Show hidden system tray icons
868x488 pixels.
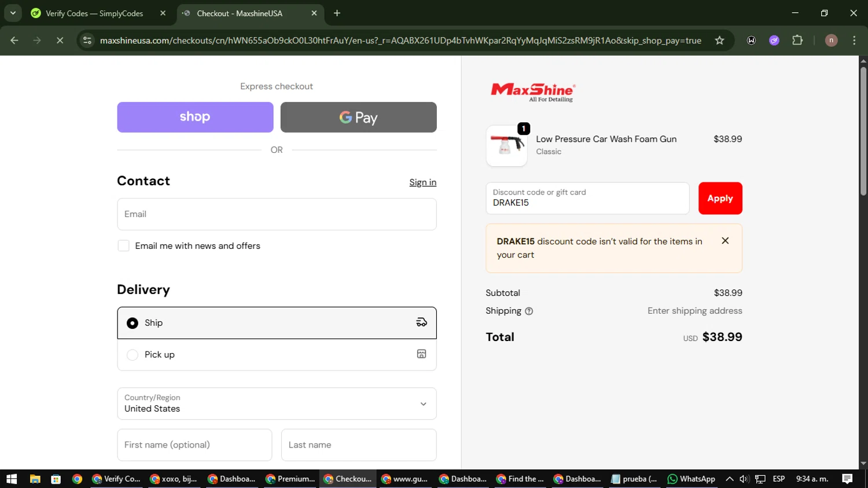(x=729, y=479)
